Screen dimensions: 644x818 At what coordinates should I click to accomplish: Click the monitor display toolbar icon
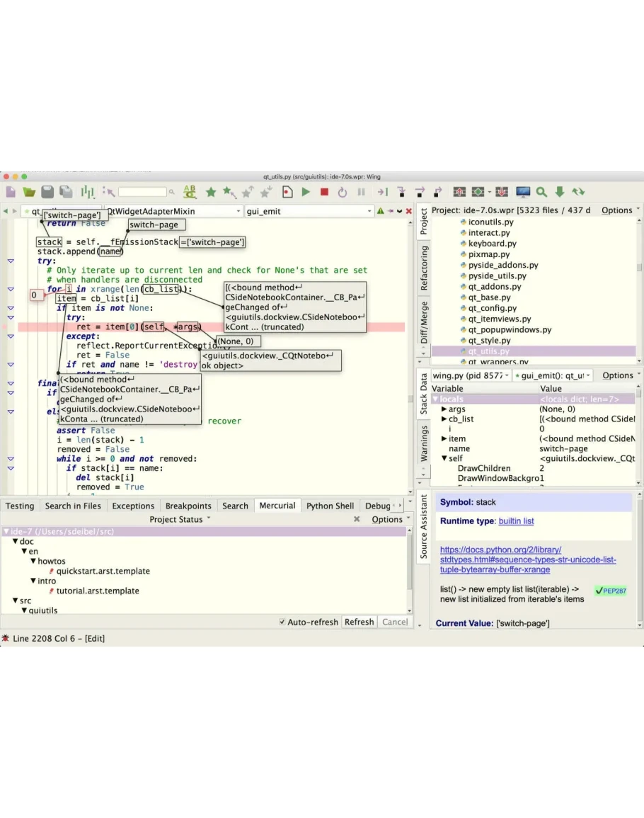[523, 192]
